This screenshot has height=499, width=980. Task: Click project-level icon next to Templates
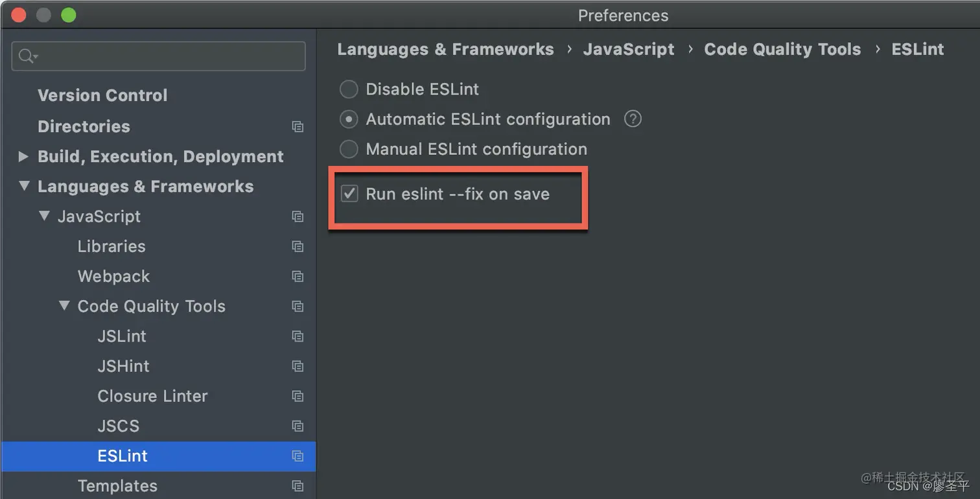(297, 486)
